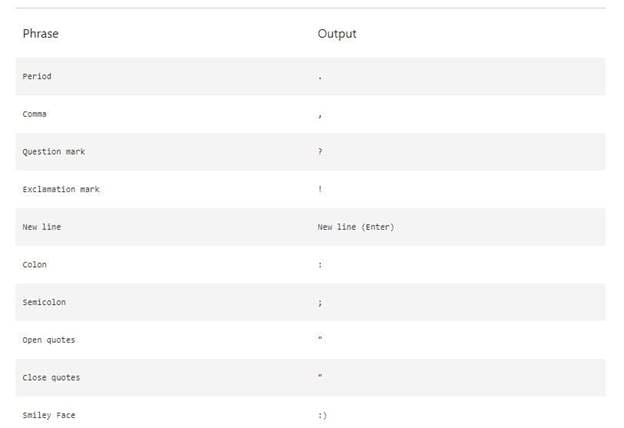This screenshot has height=428, width=624.
Task: Click the output symbol in the Open quotes row
Action: pos(320,339)
